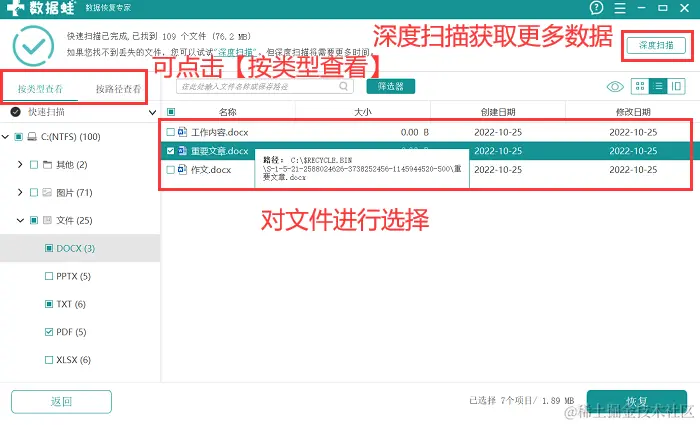Image resolution: width=700 pixels, height=425 pixels.
Task: Toggle the DOCX (3) checkbox
Action: pyautogui.click(x=49, y=248)
